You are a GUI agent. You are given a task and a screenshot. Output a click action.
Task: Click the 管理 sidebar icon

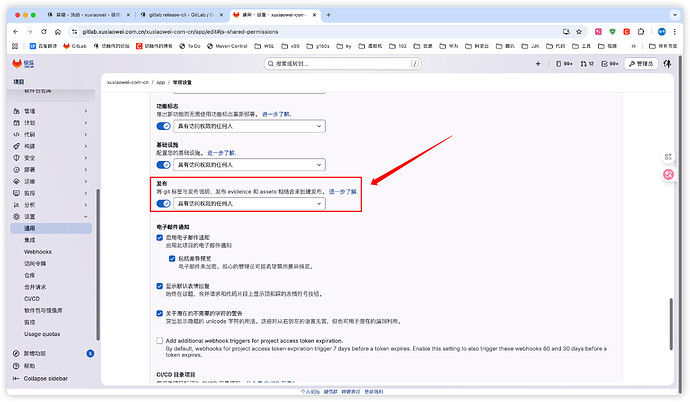15,111
